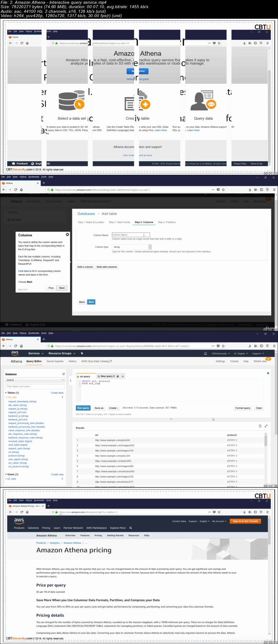Click the request_timestamp (string) column
Viewport: 278px width, 644px height.
click(22, 402)
